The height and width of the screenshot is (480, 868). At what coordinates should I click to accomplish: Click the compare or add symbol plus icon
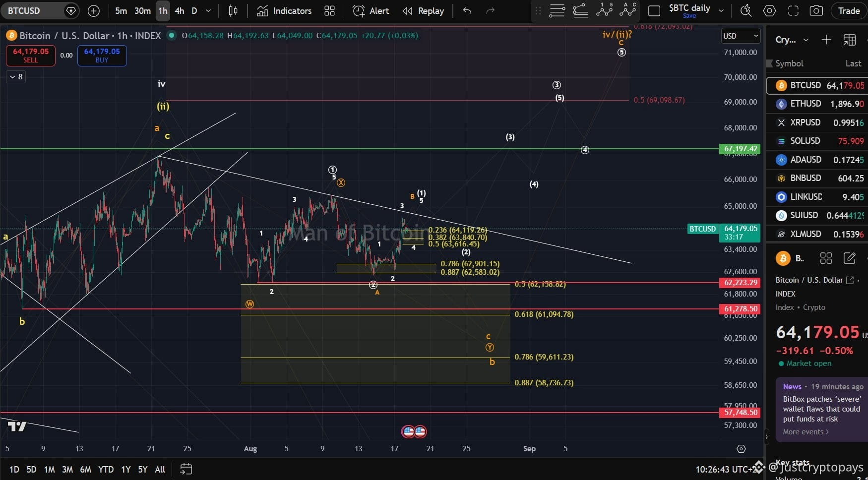tap(93, 10)
